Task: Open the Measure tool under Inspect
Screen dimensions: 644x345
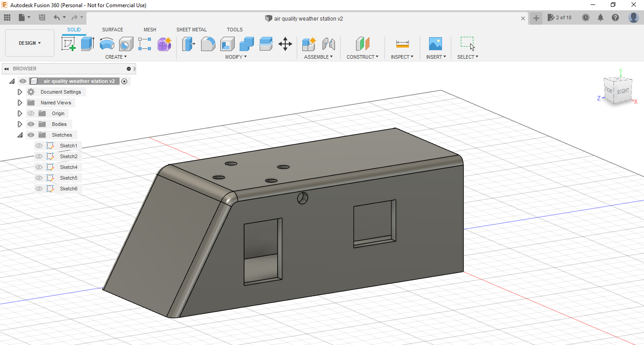Action: [402, 43]
